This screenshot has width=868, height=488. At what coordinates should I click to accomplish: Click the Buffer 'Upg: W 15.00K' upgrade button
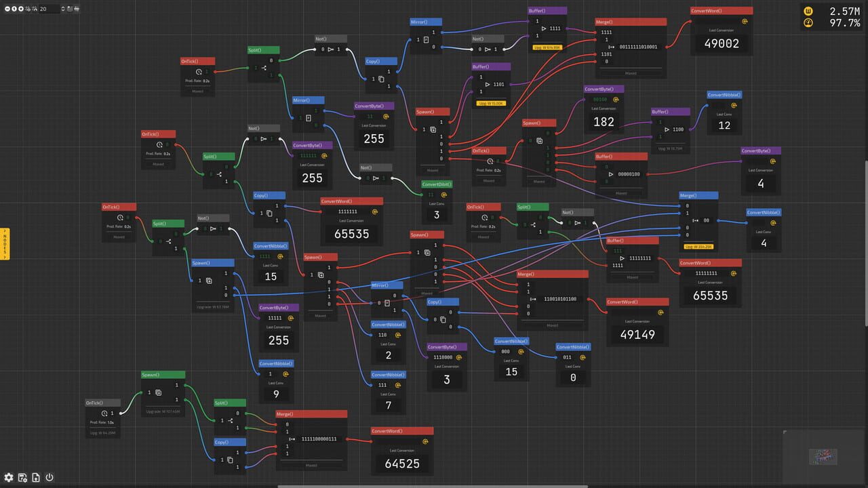pos(491,103)
